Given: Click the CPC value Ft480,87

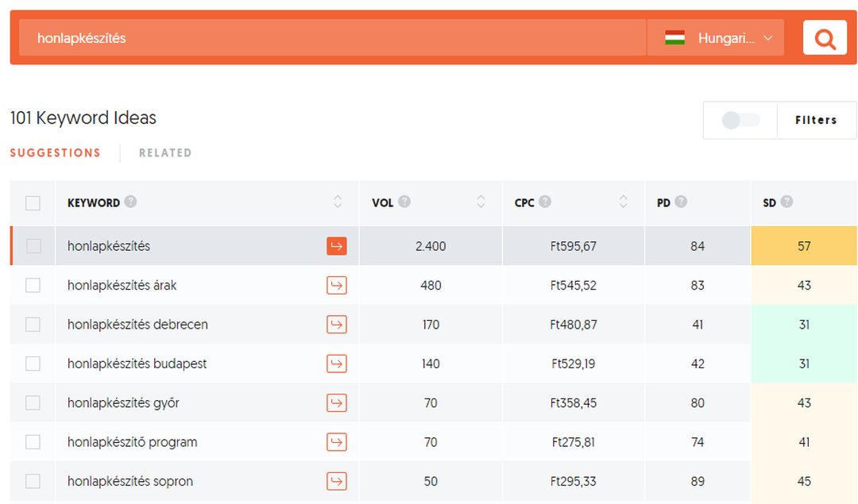Looking at the screenshot, I should [574, 325].
